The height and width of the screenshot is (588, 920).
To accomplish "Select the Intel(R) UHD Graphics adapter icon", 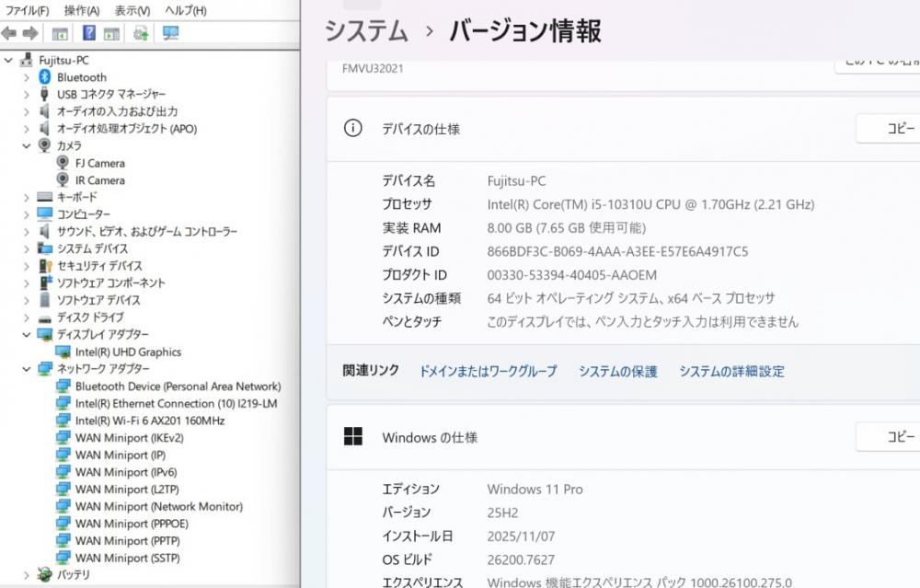I will click(x=63, y=352).
